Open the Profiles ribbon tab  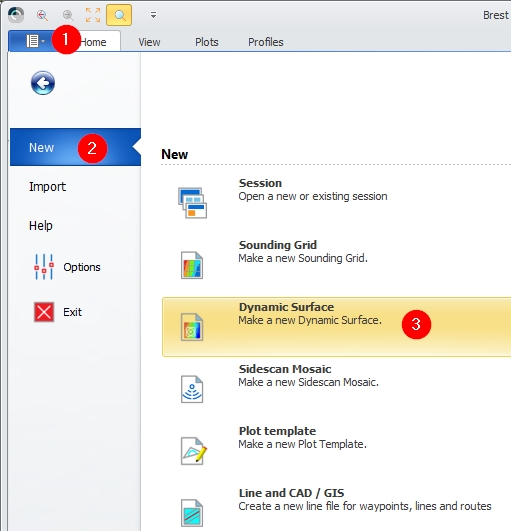tap(265, 42)
